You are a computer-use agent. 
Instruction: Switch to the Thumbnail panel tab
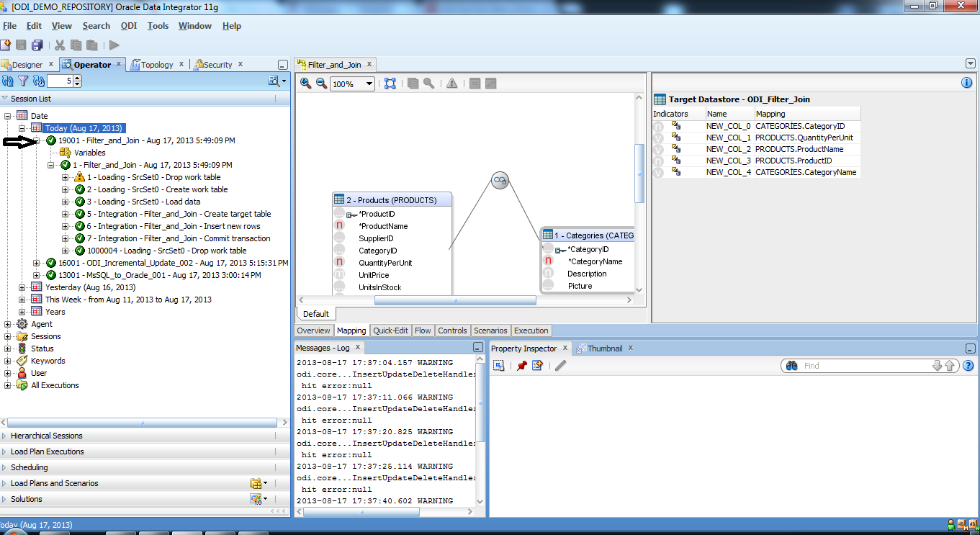[604, 349]
